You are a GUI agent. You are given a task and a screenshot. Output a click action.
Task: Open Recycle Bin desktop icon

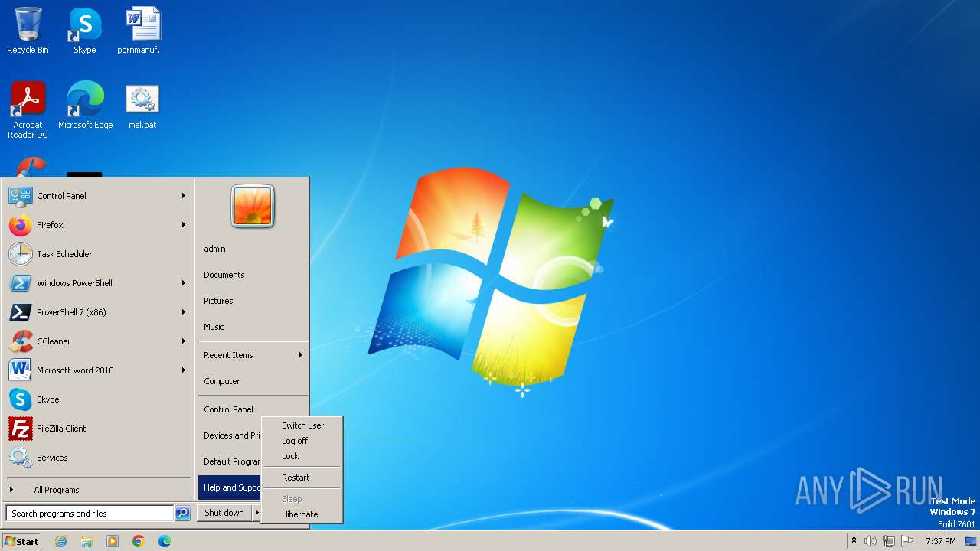tap(28, 31)
